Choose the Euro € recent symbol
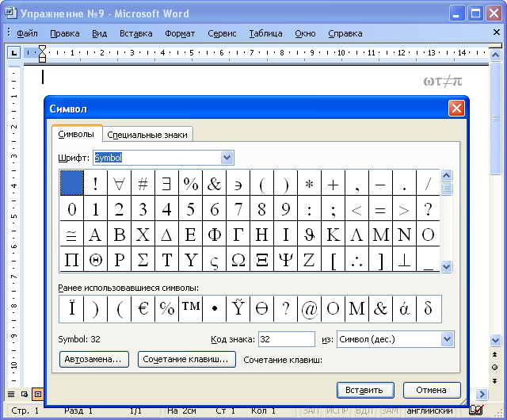Image resolution: width=507 pixels, height=420 pixels. coord(143,309)
